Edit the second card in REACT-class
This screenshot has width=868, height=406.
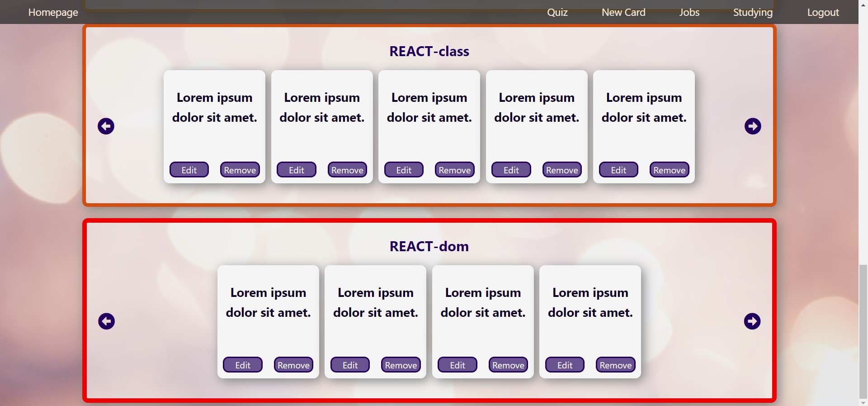click(x=297, y=170)
